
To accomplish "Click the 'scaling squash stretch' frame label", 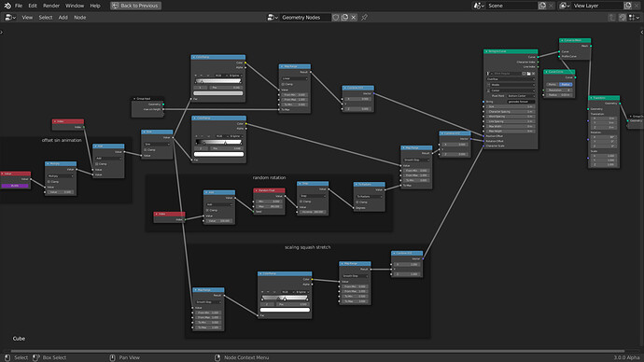I will click(x=308, y=247).
